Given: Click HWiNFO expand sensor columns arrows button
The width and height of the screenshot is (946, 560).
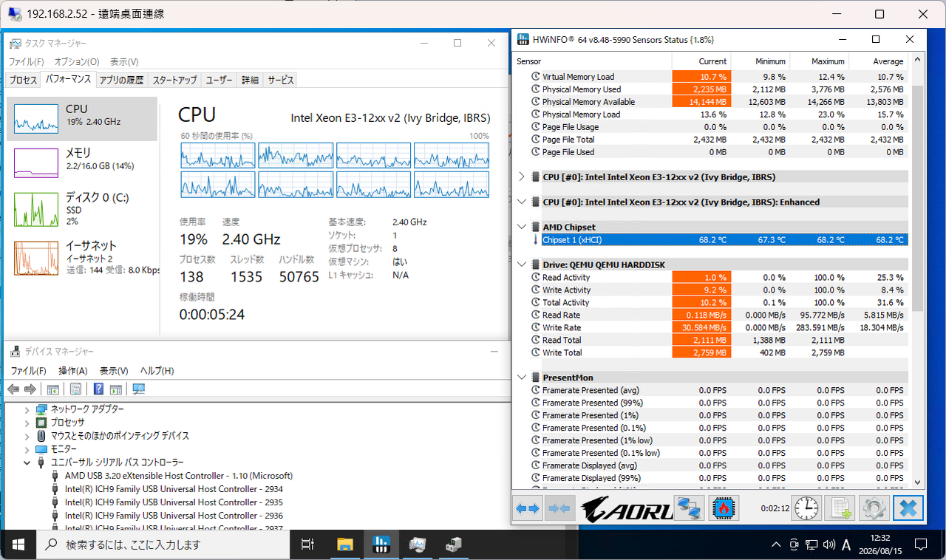Looking at the screenshot, I should (528, 508).
